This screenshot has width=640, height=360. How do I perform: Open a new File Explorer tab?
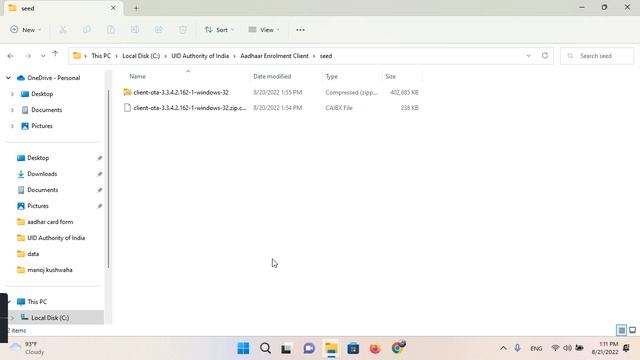[136, 8]
